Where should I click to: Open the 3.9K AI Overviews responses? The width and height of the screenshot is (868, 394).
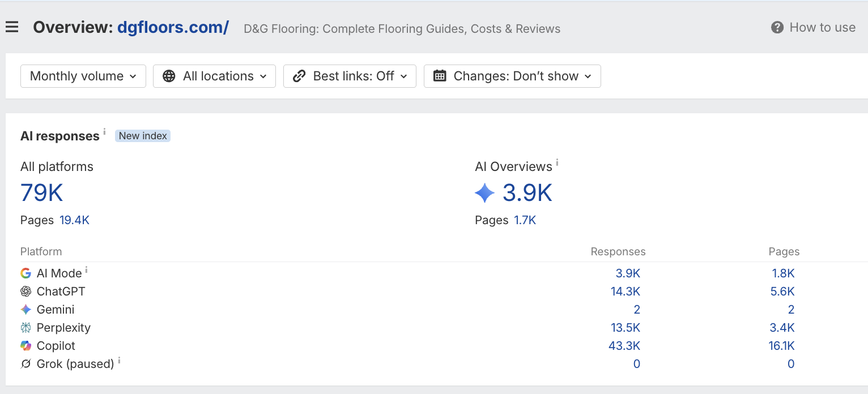point(527,193)
